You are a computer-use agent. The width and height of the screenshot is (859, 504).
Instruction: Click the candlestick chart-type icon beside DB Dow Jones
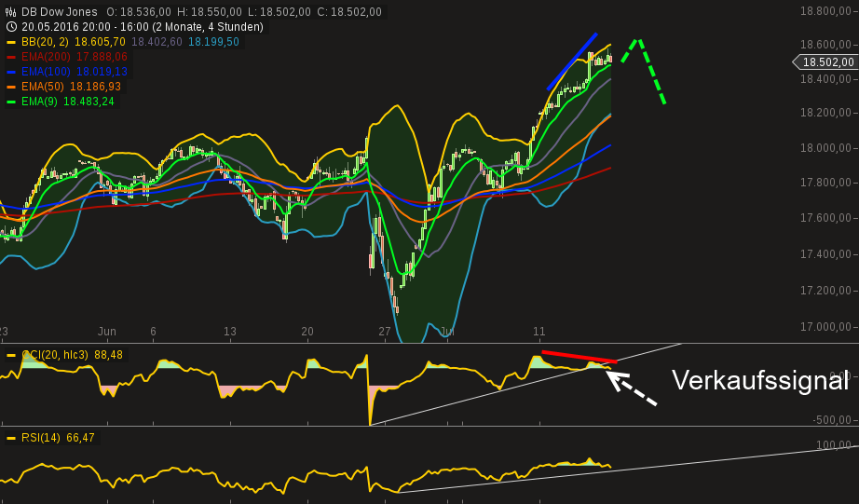[x=10, y=12]
